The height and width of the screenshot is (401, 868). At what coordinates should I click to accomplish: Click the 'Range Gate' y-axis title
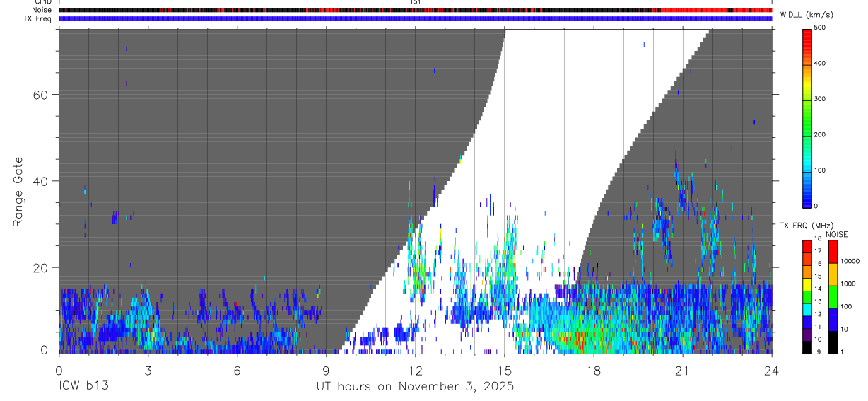pos(18,192)
